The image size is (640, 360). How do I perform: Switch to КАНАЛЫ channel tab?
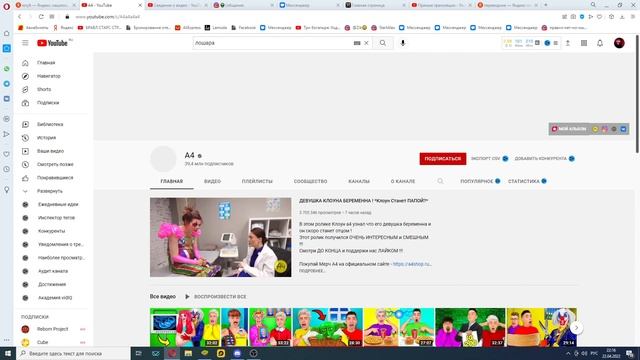click(359, 181)
